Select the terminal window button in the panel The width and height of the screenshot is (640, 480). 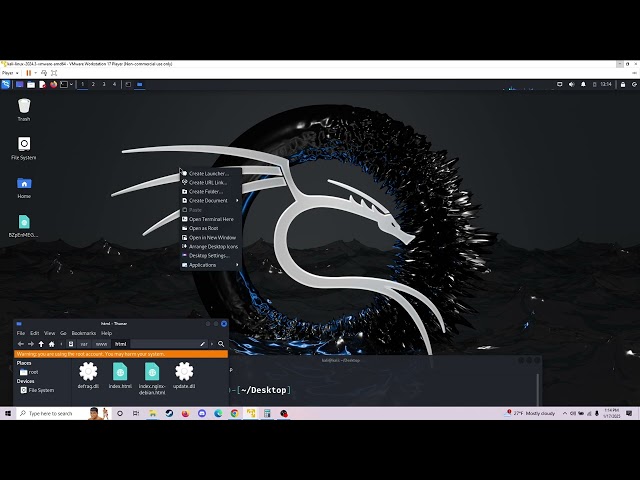pyautogui.click(x=128, y=84)
